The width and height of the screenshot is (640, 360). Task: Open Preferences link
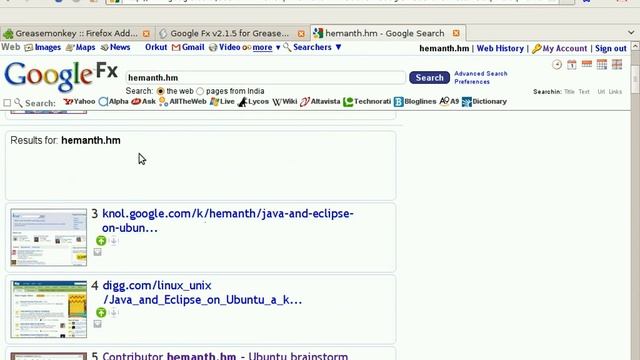click(x=472, y=82)
